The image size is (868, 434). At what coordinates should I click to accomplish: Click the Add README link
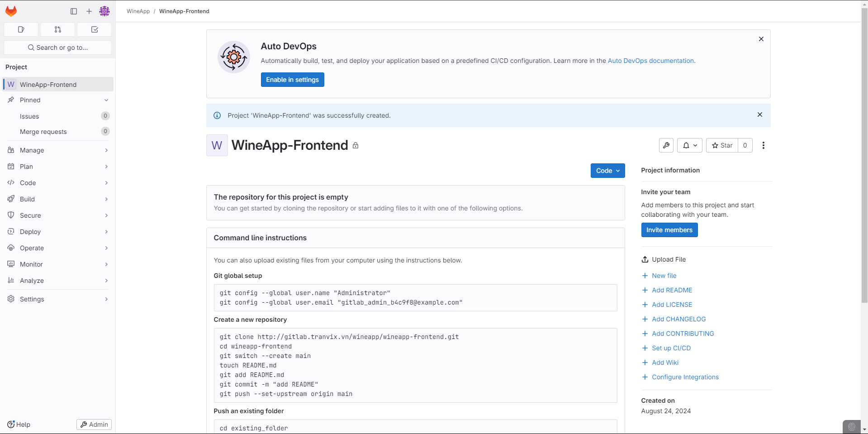click(x=672, y=290)
